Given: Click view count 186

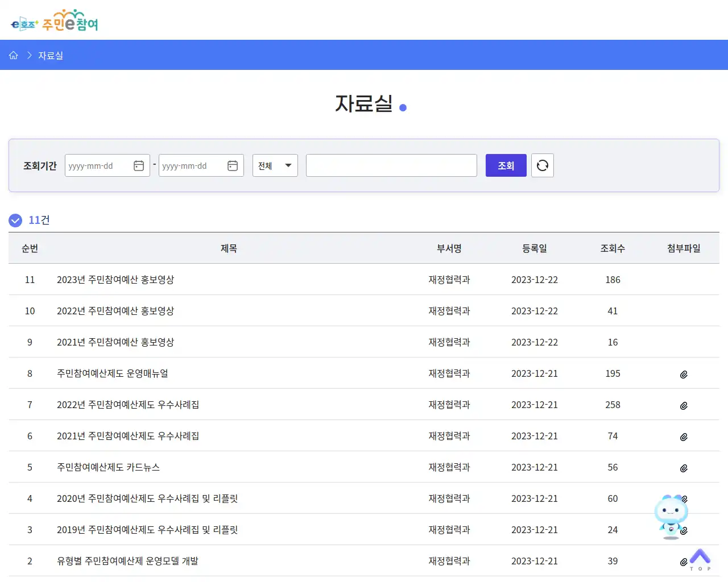Looking at the screenshot, I should [x=613, y=280].
